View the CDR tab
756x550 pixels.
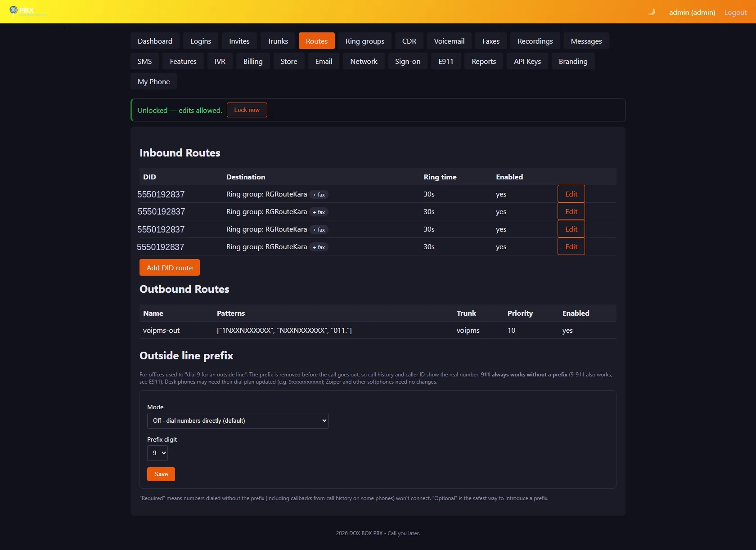(x=409, y=41)
